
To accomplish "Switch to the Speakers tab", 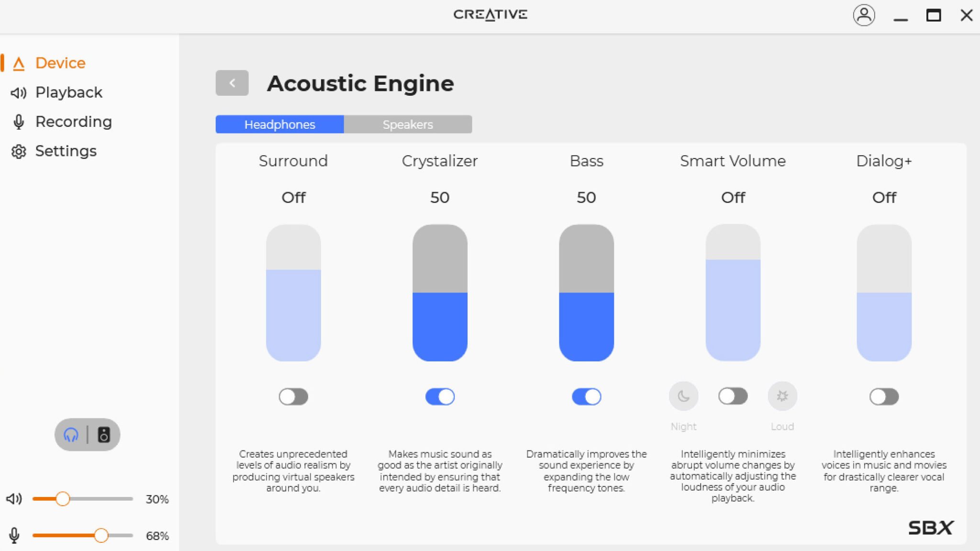I will tap(408, 124).
